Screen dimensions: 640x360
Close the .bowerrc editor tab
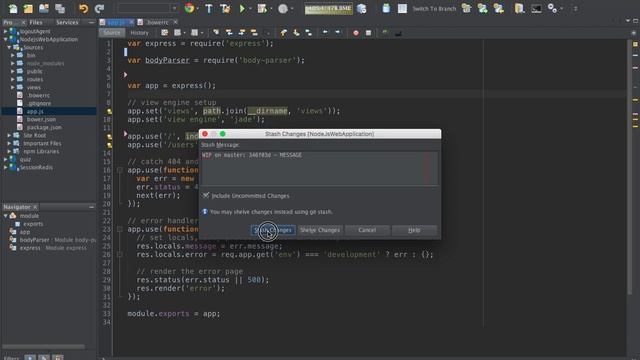coord(175,22)
